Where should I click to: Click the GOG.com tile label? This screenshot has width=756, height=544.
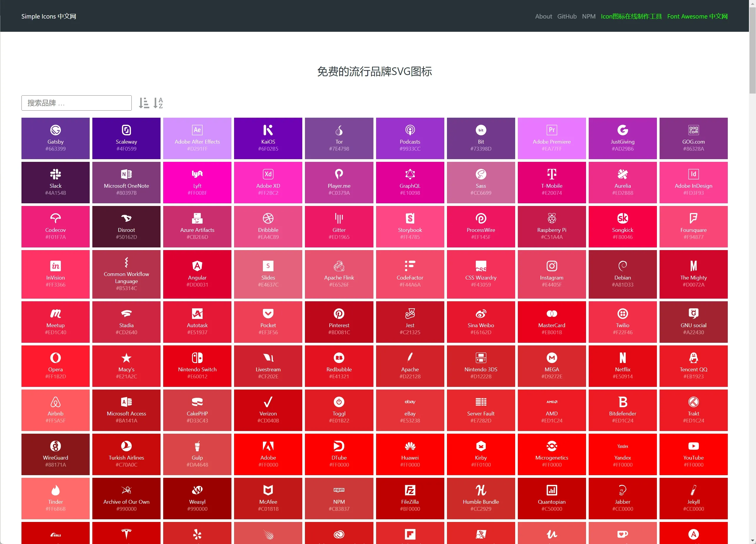(693, 142)
